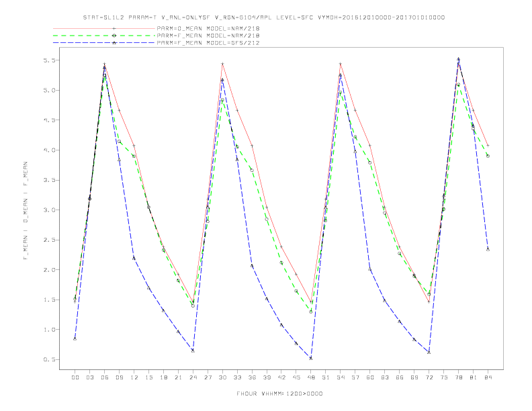Select legend entry PARM=F_MEAN MODEL=NAM/218
The image size is (532, 411).
pos(208,36)
